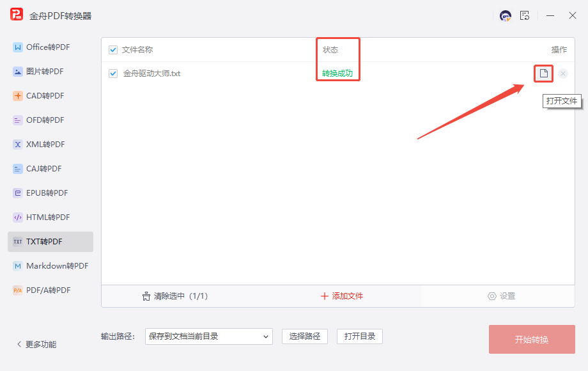Open converted file with the 打开文件 icon

pyautogui.click(x=543, y=73)
